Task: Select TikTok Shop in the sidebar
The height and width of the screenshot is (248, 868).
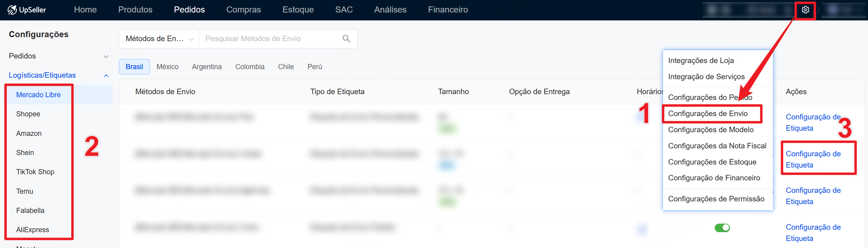Action: click(35, 172)
